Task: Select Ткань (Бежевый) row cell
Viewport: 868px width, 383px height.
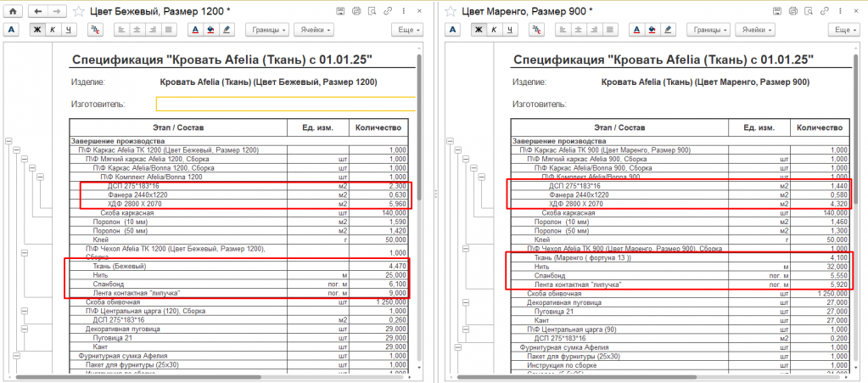Action: click(x=178, y=267)
